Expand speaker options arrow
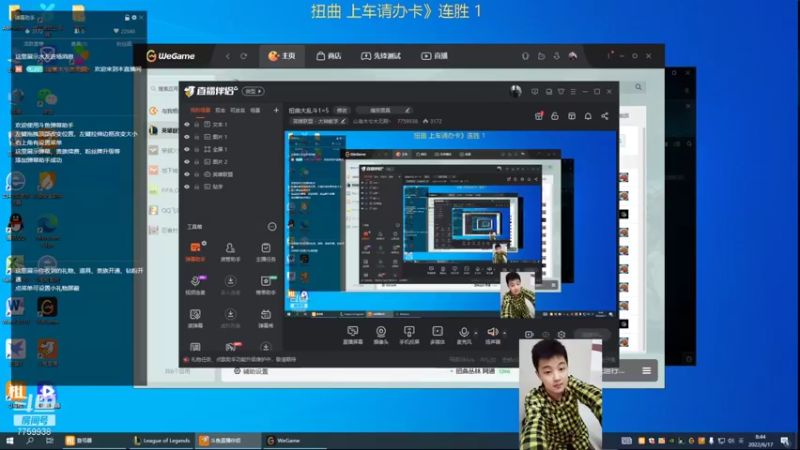This screenshot has width=800, height=450. pos(505,333)
